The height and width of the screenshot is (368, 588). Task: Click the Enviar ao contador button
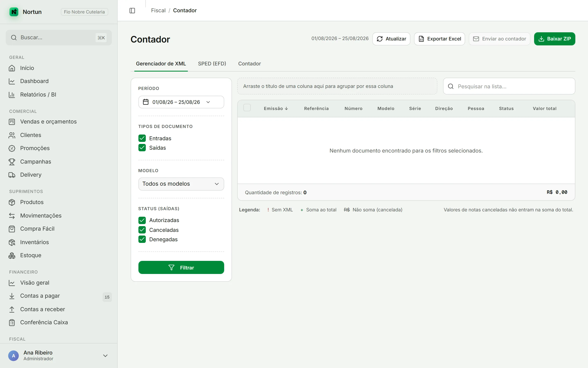pyautogui.click(x=499, y=39)
